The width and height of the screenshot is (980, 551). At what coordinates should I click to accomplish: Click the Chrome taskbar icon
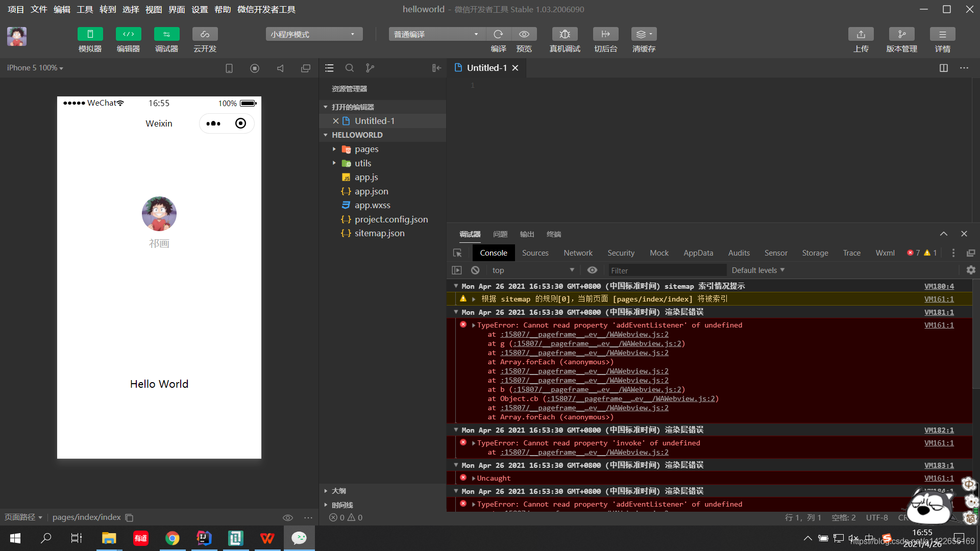(172, 538)
